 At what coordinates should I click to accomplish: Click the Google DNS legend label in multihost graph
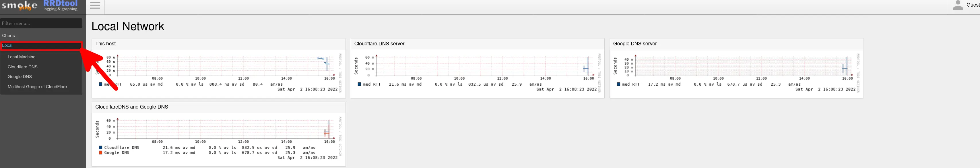pyautogui.click(x=117, y=152)
